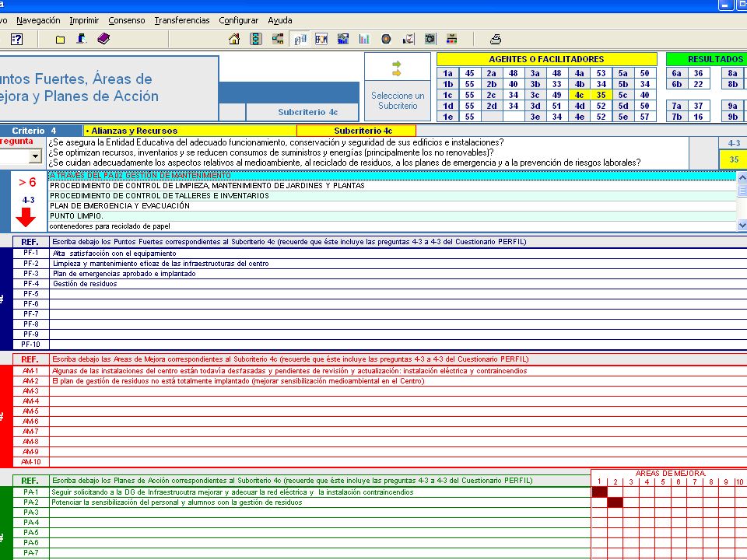Expand the Pregunta dropdown arrow
The width and height of the screenshot is (747, 560).
point(35,156)
